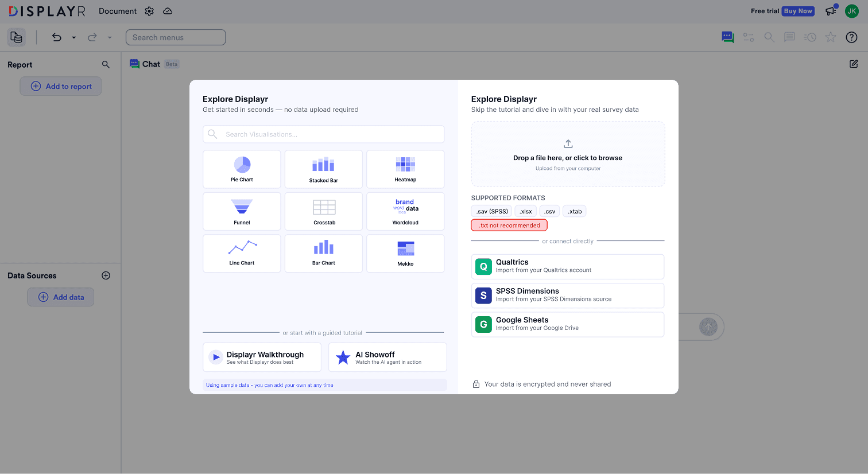
Task: Click the file drop upload area
Action: pyautogui.click(x=568, y=154)
